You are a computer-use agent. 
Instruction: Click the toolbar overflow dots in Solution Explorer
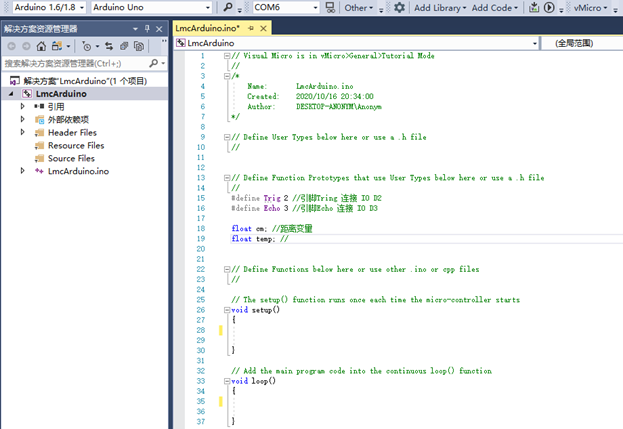click(164, 41)
